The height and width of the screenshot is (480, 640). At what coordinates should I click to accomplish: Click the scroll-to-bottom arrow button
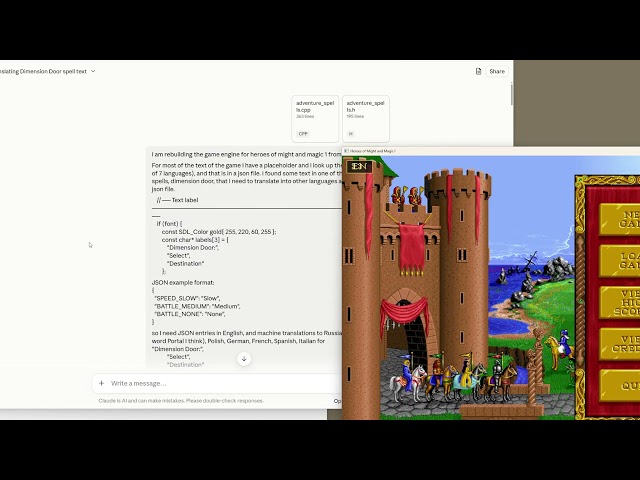(x=244, y=359)
